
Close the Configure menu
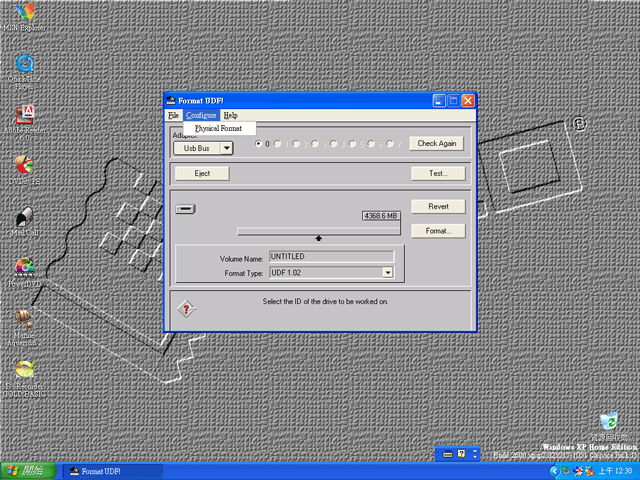coord(201,115)
